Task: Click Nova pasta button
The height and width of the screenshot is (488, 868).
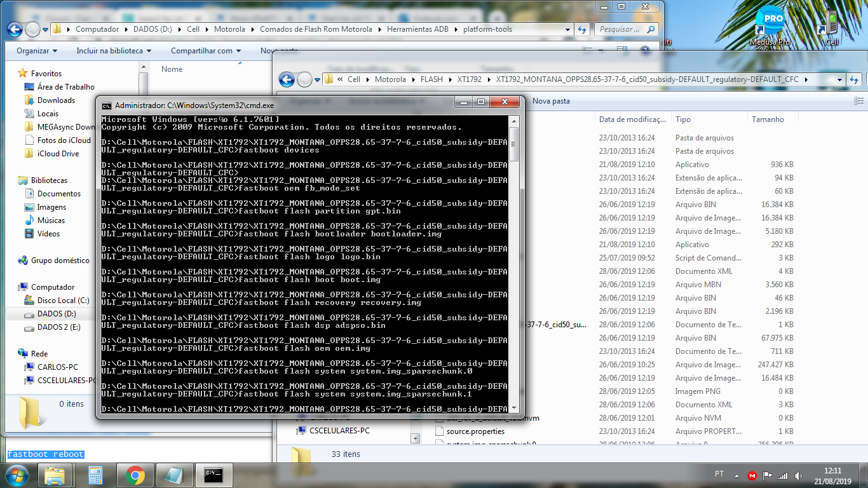Action: click(551, 101)
